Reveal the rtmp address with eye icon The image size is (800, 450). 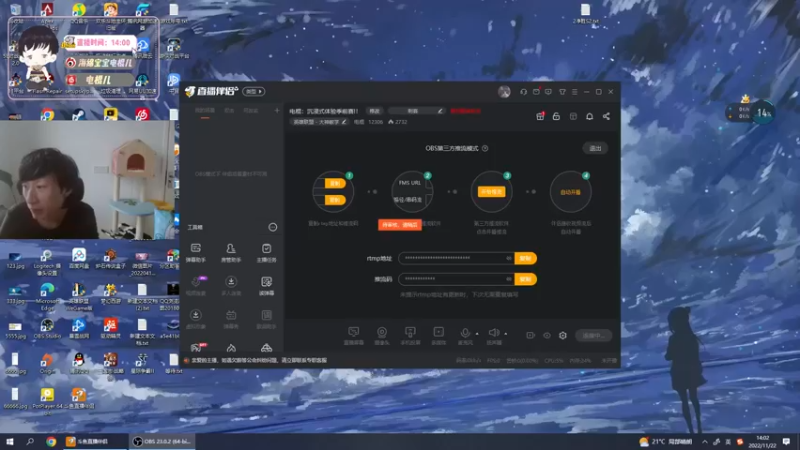[509, 258]
